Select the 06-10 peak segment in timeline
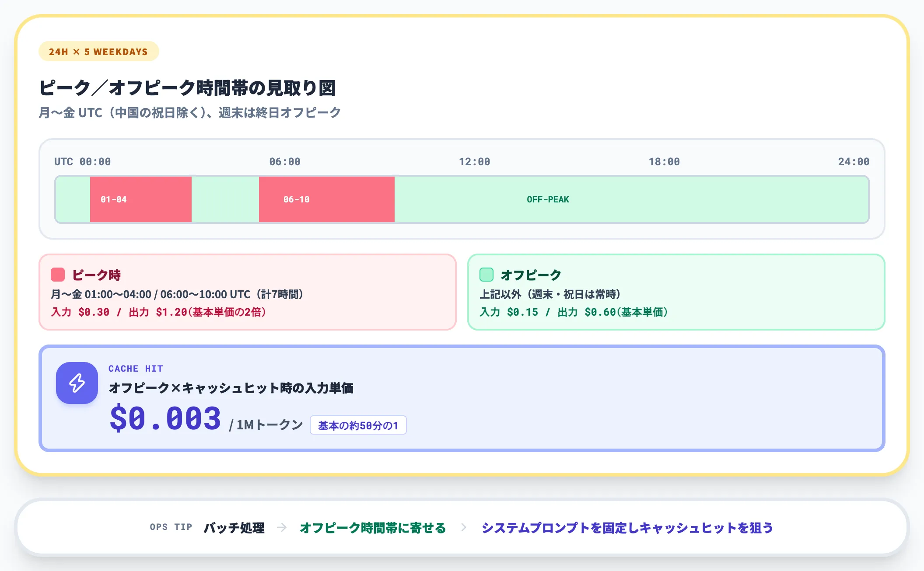 tap(327, 199)
